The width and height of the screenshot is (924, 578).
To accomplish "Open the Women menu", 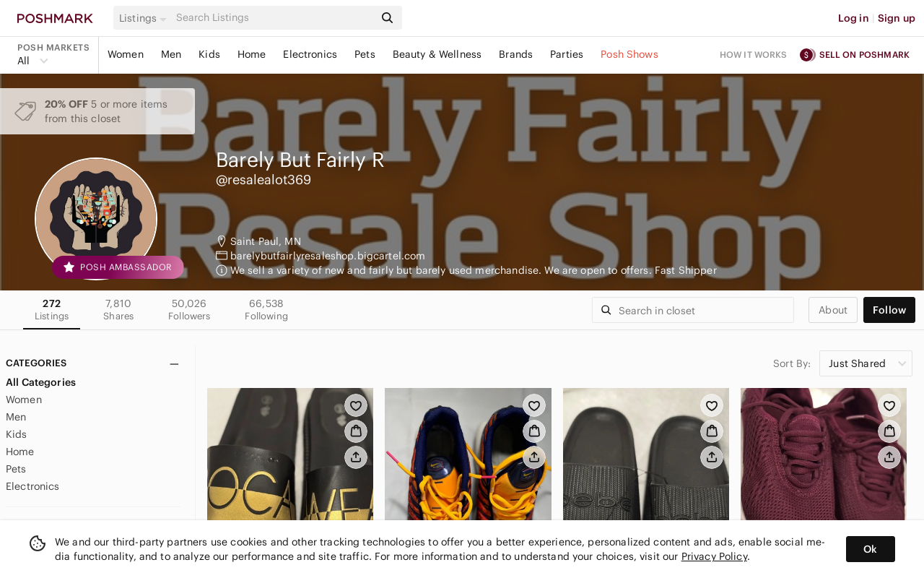I will coord(126,54).
